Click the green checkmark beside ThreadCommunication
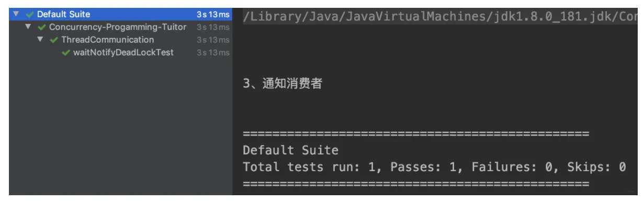 [x=53, y=40]
